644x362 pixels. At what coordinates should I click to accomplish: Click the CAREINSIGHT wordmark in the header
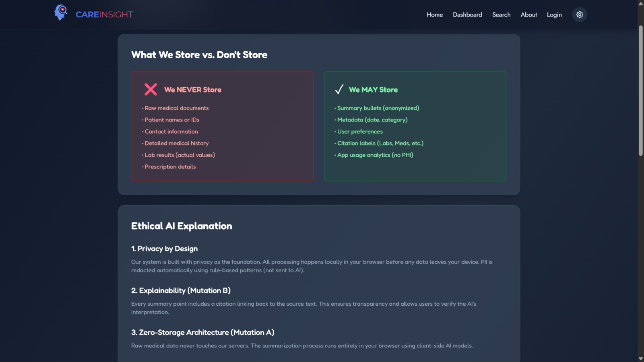(104, 14)
